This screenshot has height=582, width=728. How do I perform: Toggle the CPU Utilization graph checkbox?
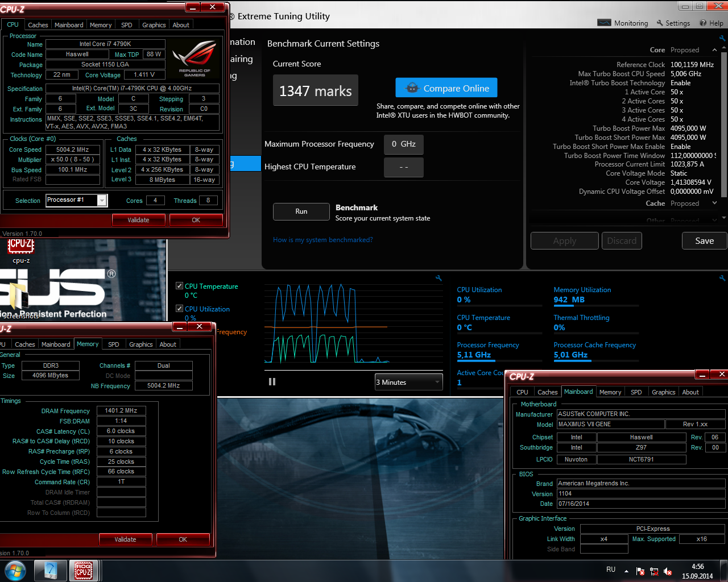coord(179,309)
